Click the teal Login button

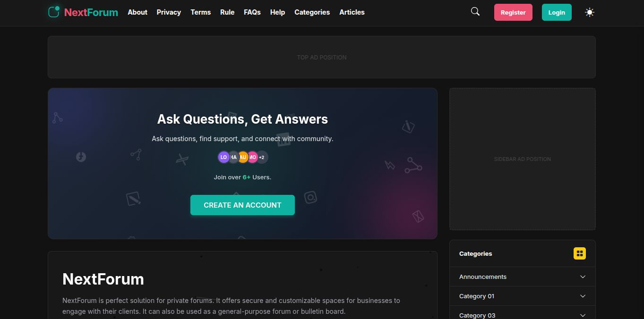point(557,12)
